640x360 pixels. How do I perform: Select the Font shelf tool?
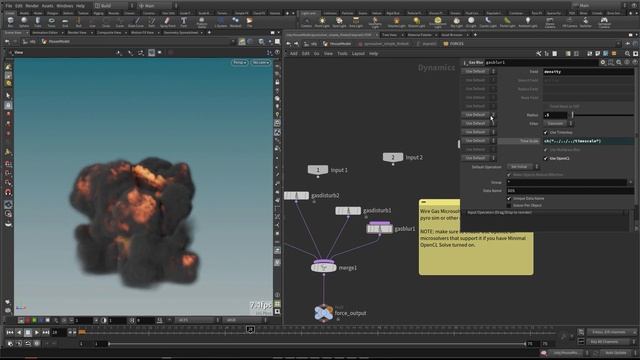[184, 22]
